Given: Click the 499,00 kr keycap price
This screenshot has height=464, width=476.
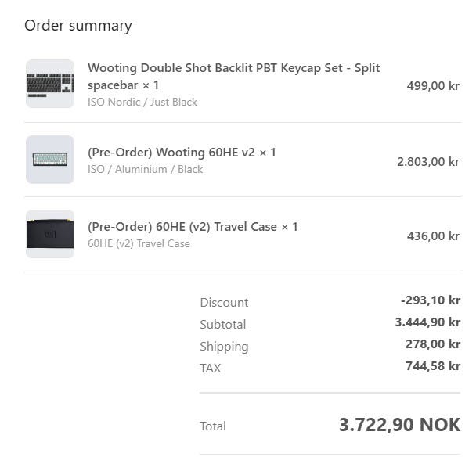Looking at the screenshot, I should click(x=432, y=86).
